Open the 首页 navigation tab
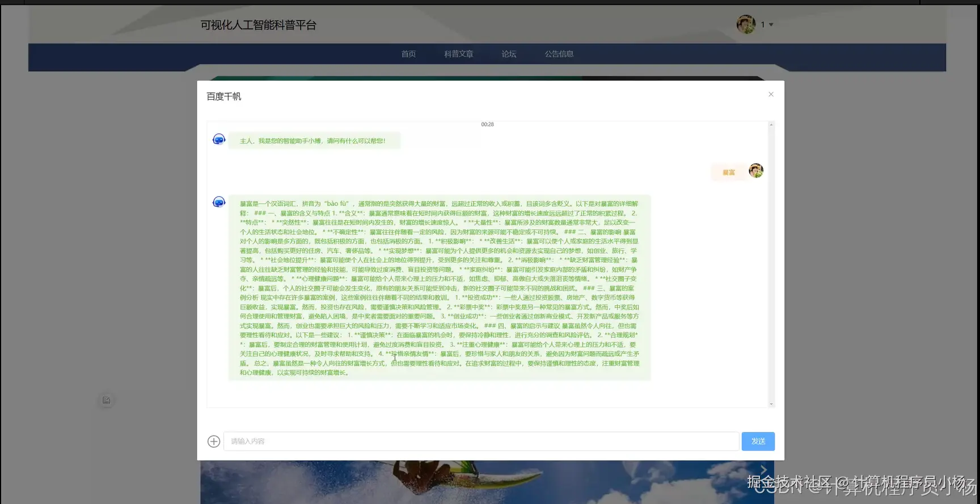The width and height of the screenshot is (980, 504). coord(408,54)
